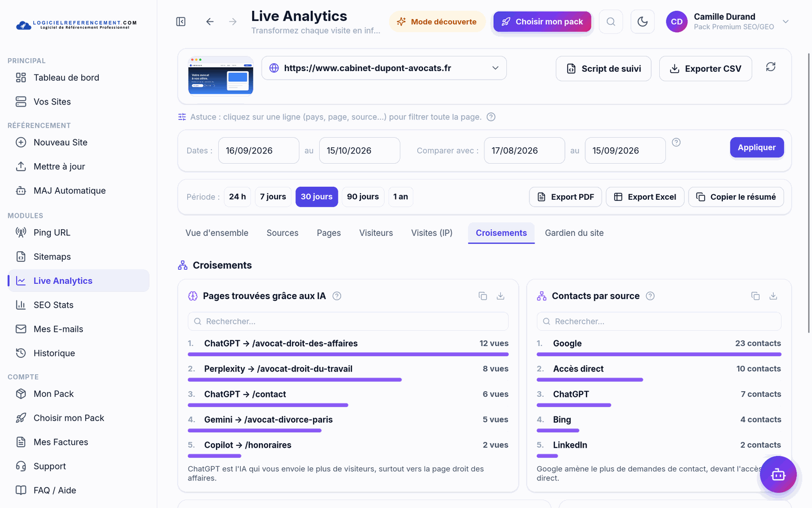Open Ping URL module
Screen dimensions: 812x508
[78, 233]
